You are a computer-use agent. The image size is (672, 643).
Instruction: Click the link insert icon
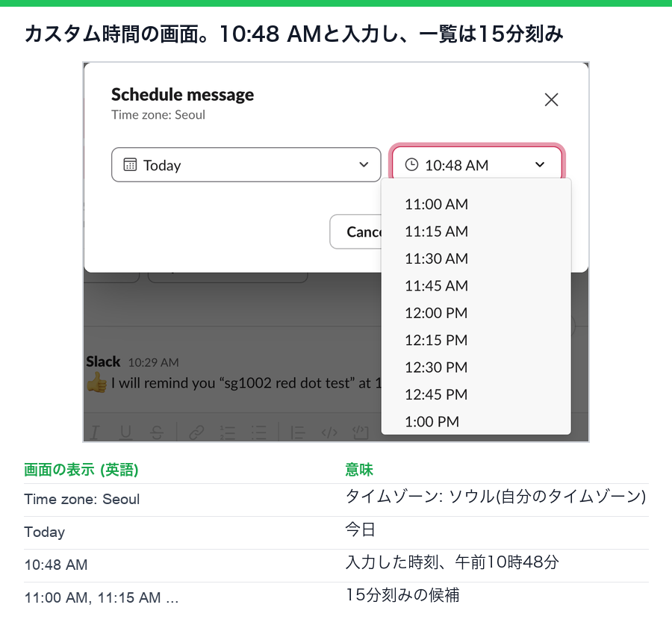tap(196, 432)
